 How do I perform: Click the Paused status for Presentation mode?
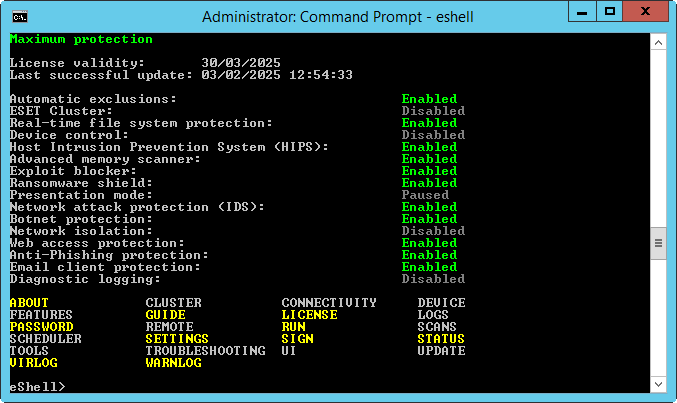click(425, 195)
